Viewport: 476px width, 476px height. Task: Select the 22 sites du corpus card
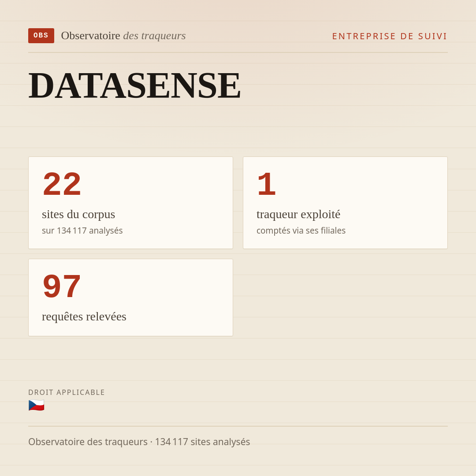130,203
